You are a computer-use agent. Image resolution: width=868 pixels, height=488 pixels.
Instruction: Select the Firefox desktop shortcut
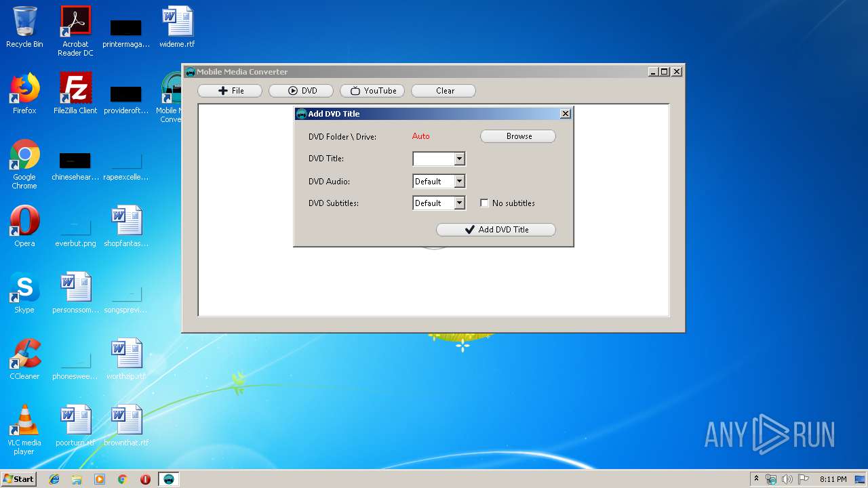pos(24,94)
